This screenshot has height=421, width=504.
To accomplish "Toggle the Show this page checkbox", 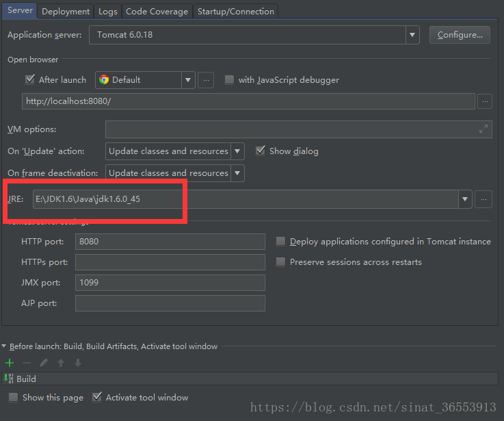I will pos(13,397).
